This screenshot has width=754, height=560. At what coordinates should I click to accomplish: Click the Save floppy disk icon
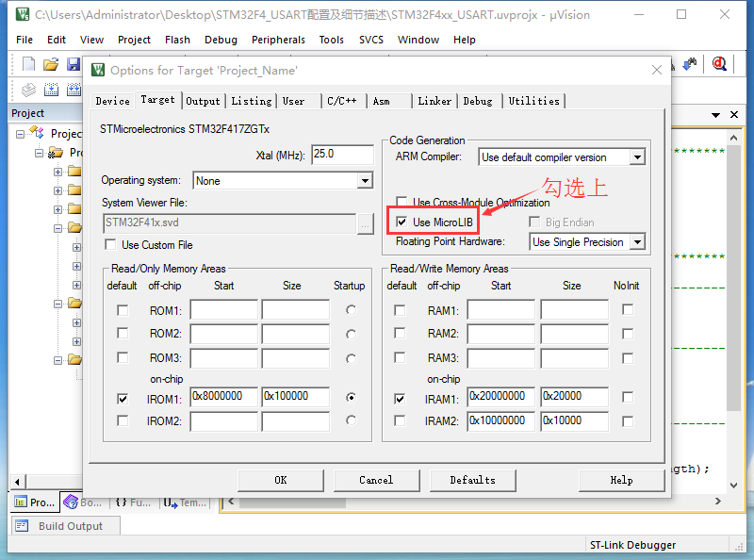coord(74,64)
